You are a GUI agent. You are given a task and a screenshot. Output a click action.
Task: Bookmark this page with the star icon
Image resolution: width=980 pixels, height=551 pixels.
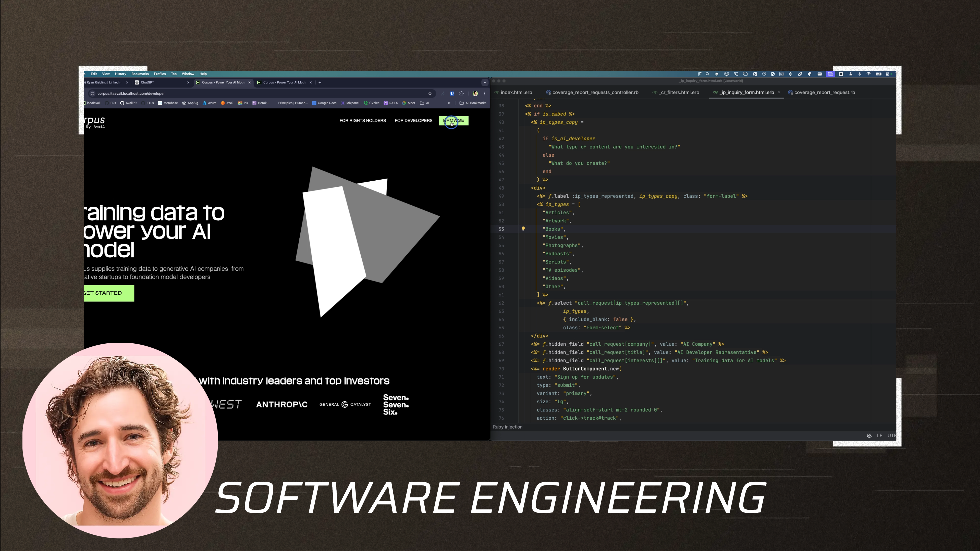click(x=430, y=94)
